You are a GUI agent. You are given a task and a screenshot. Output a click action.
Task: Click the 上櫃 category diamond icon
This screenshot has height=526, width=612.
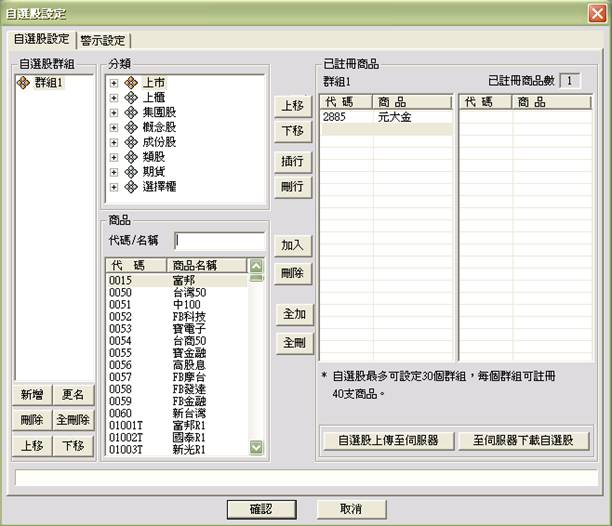coord(131,98)
